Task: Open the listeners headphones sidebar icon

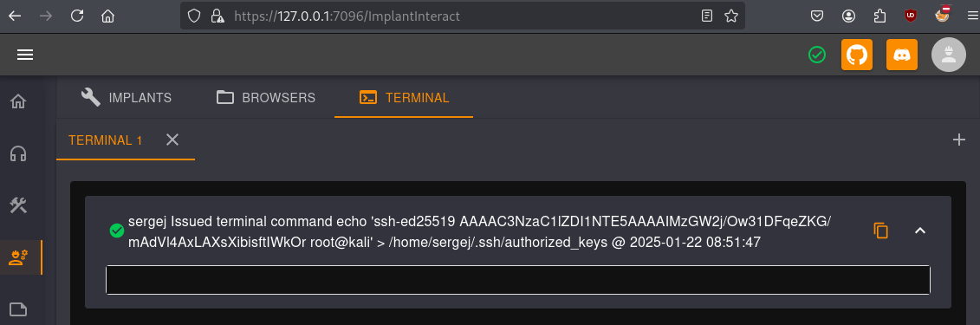Action: (x=18, y=153)
